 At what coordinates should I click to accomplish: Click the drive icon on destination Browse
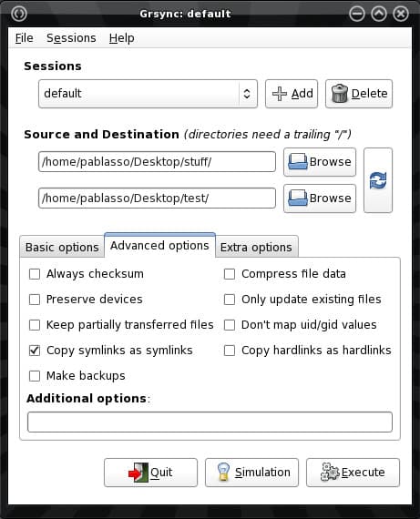(297, 198)
